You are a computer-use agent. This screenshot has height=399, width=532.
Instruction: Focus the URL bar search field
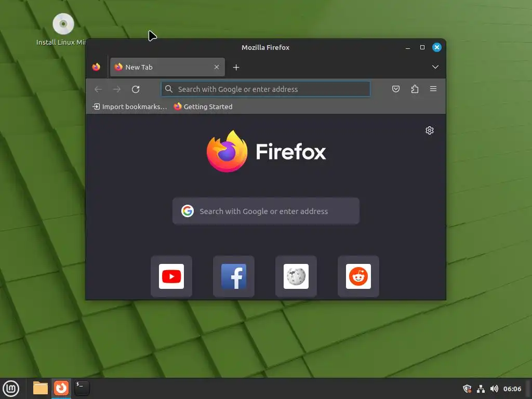[265, 89]
